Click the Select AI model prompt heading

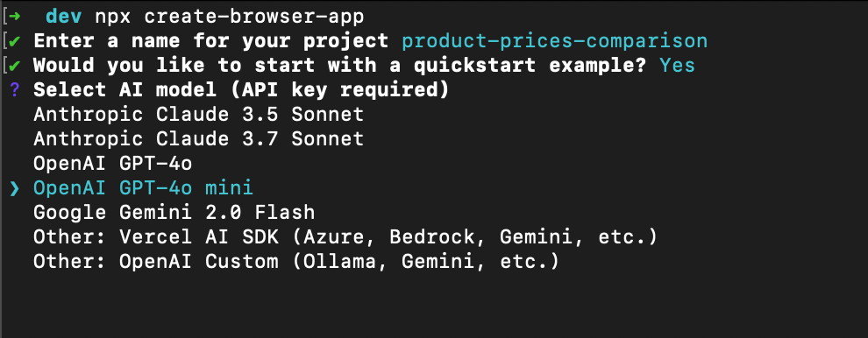pos(241,90)
